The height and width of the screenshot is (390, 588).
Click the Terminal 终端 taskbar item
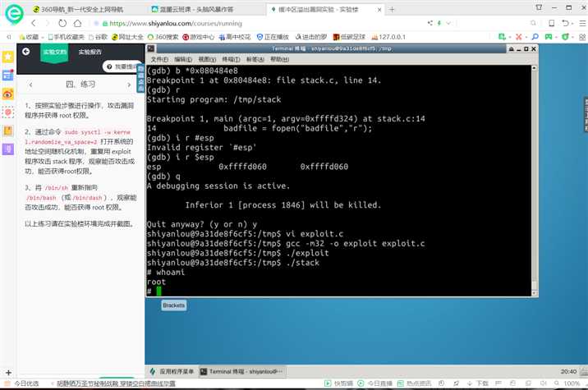(242, 372)
